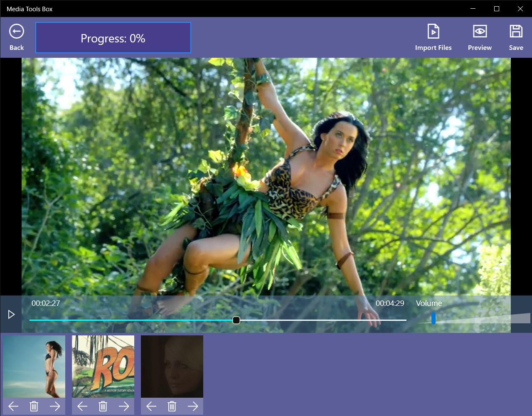Select the beach clip thumbnail
The width and height of the screenshot is (532, 416).
(x=34, y=367)
